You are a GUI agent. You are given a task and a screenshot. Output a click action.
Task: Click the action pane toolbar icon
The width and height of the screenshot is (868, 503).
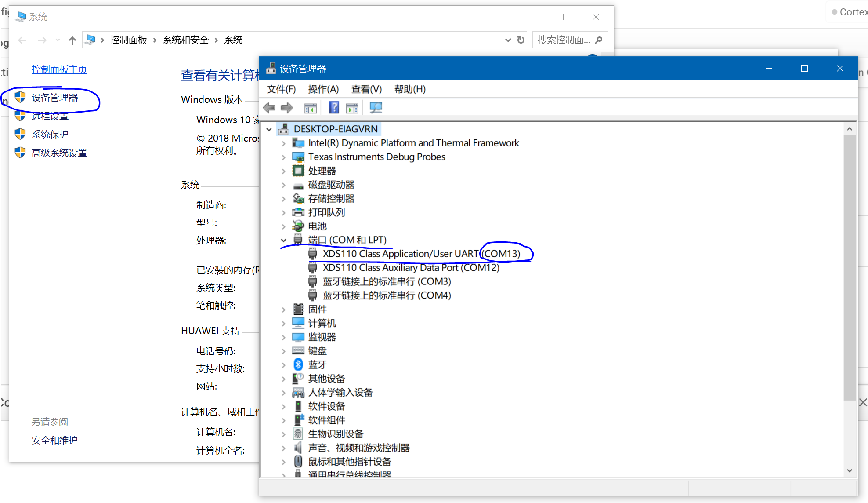[x=352, y=108]
